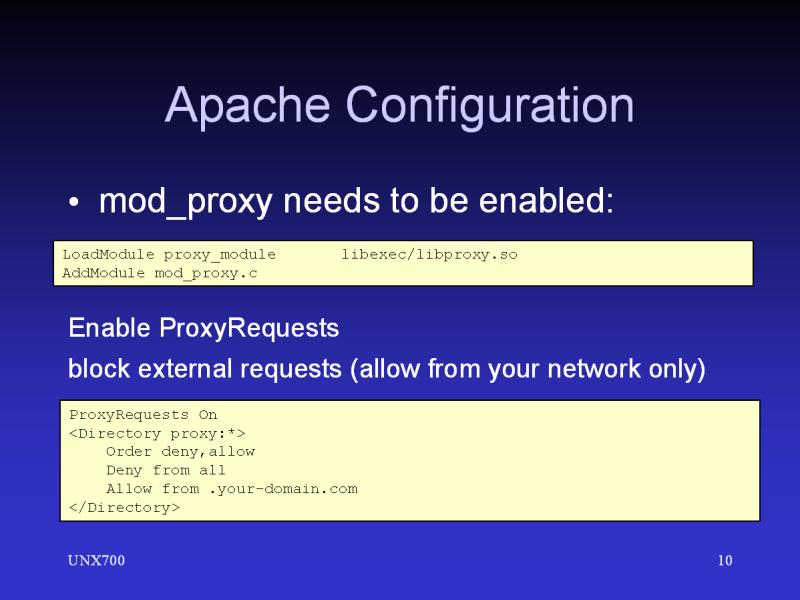Click the "Order deny,allow" code line
The height and width of the screenshot is (600, 800).
pos(180,452)
